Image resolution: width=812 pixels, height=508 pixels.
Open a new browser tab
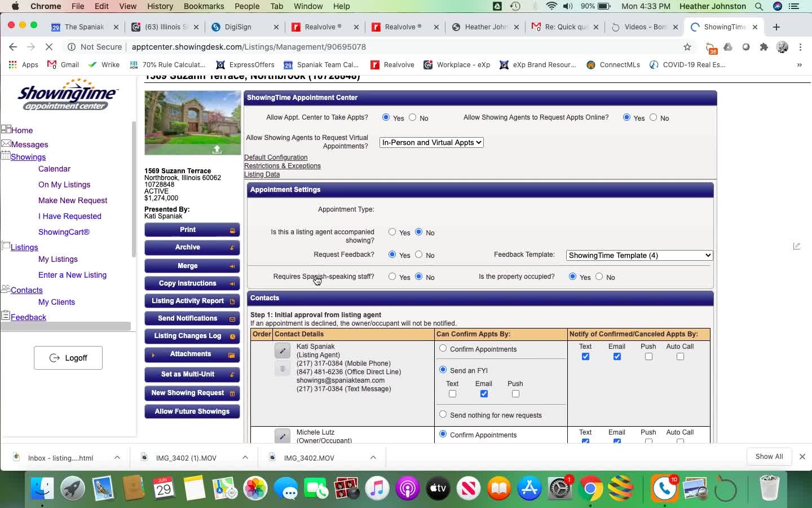tap(776, 27)
